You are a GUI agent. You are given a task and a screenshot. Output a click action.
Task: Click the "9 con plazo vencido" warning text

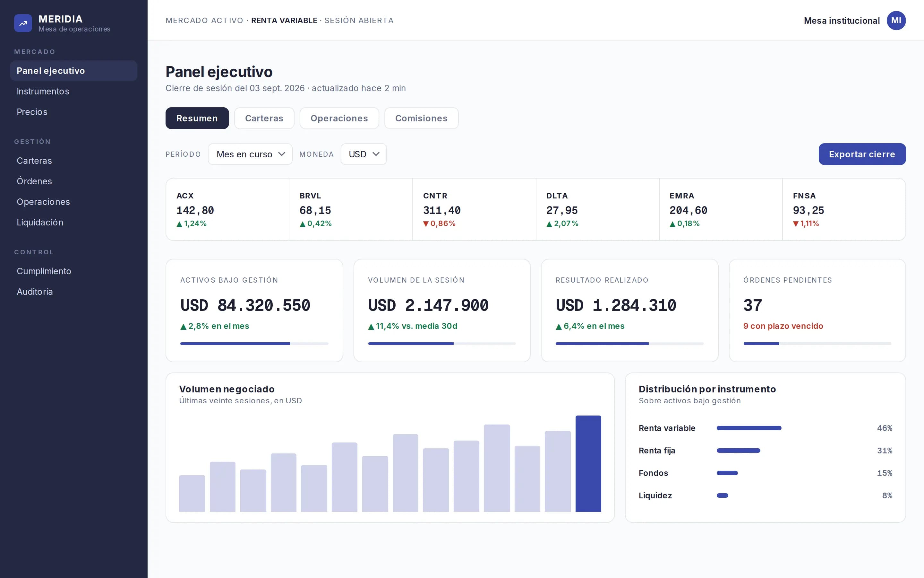[x=783, y=326]
